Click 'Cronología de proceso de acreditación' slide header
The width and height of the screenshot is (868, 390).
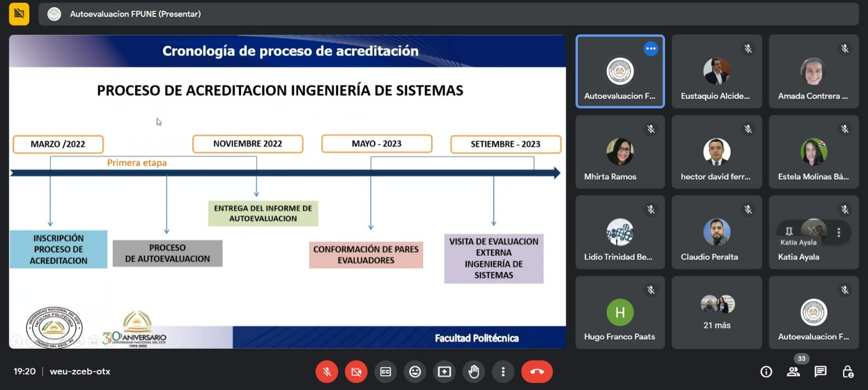[x=290, y=51]
